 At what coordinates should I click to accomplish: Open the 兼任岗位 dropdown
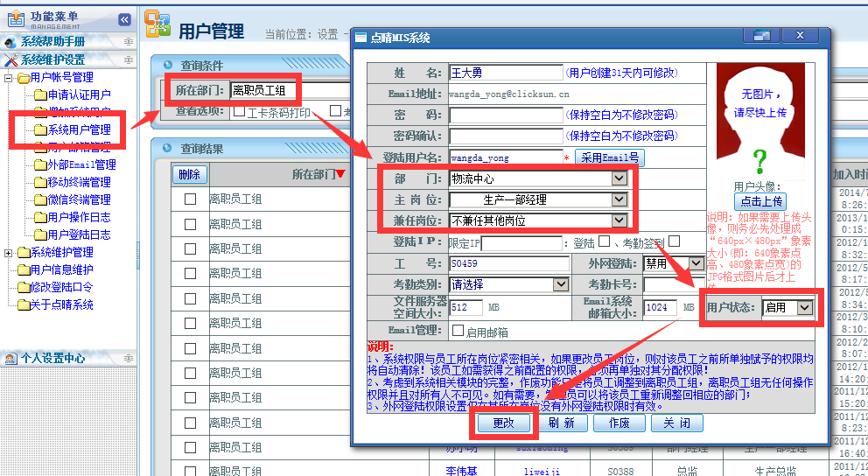(x=538, y=220)
